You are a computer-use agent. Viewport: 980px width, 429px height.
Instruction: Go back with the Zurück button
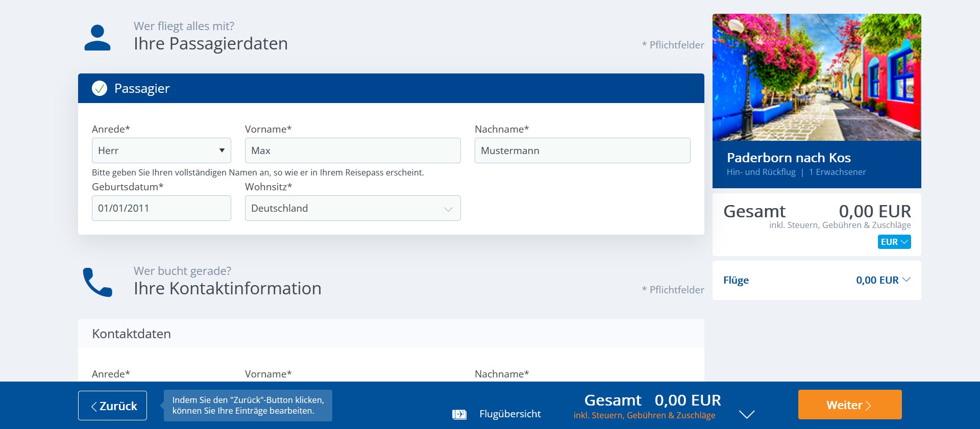[x=112, y=406]
